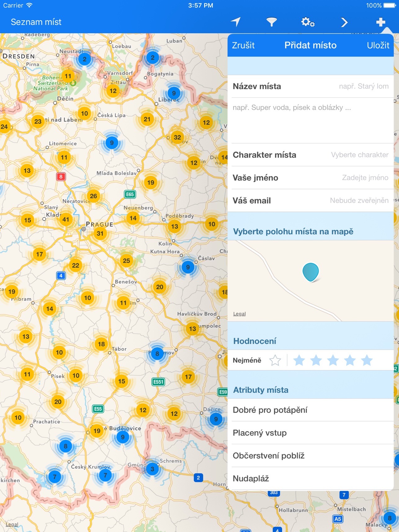399x532 pixels.
Task: Tap the teal location pin on the mini map
Action: point(311,272)
